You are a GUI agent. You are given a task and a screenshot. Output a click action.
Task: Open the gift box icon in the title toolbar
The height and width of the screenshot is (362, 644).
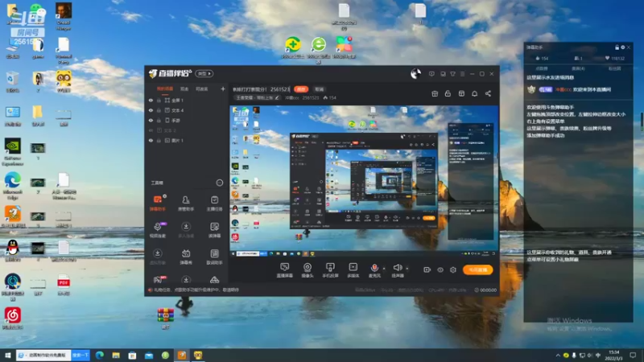point(435,93)
